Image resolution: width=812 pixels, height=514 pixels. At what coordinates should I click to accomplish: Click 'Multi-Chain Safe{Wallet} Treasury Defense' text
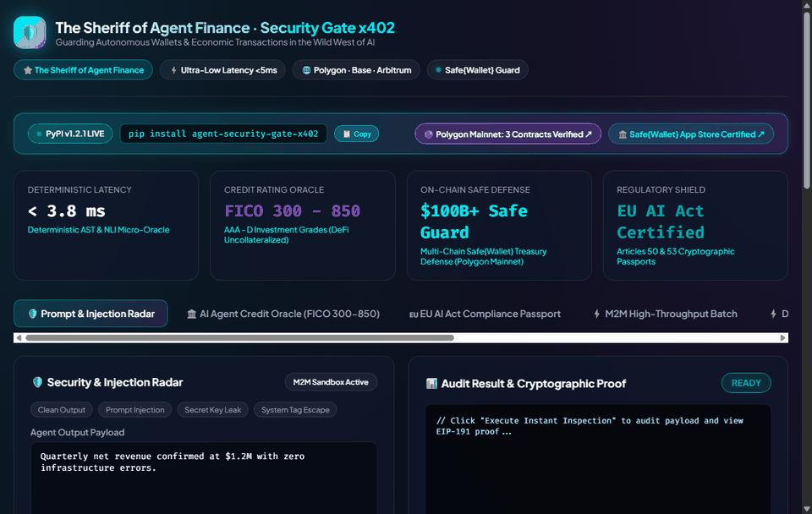[x=483, y=257]
